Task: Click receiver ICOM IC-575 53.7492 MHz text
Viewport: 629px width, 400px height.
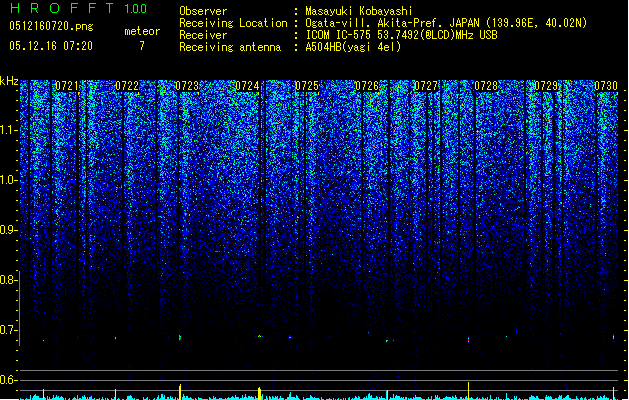Action: pyautogui.click(x=401, y=35)
